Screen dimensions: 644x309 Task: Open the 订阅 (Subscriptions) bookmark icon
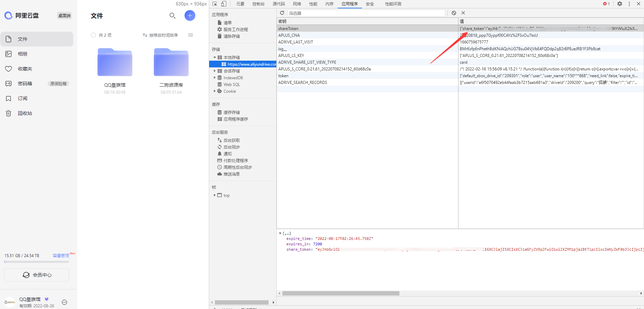9,98
